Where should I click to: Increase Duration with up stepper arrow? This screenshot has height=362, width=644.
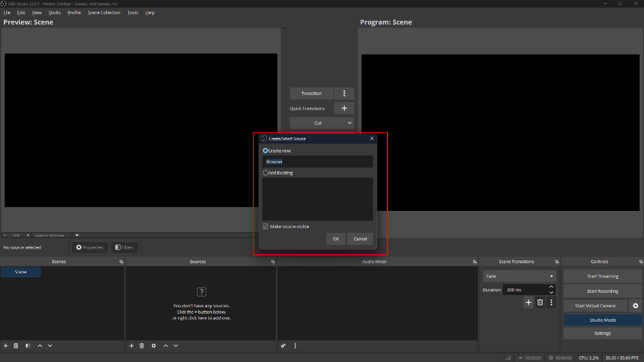tap(551, 286)
